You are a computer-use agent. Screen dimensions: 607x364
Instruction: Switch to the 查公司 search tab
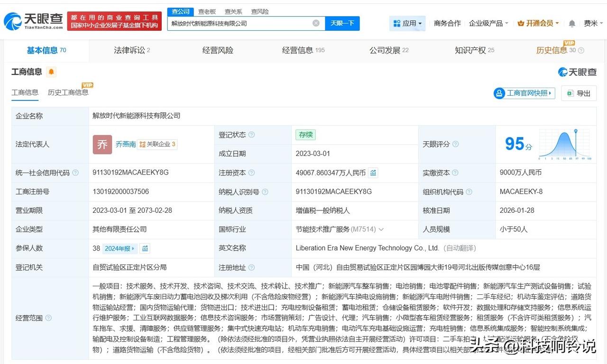point(181,11)
